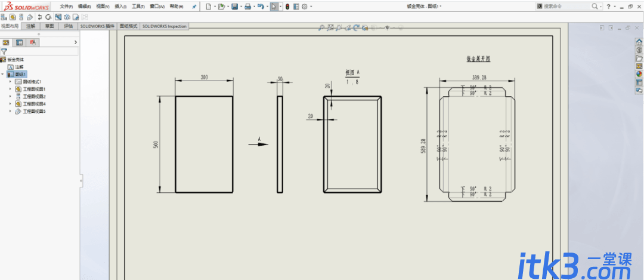The height and width of the screenshot is (280, 644).
Task: Click the search magnifier button
Action: (595, 7)
